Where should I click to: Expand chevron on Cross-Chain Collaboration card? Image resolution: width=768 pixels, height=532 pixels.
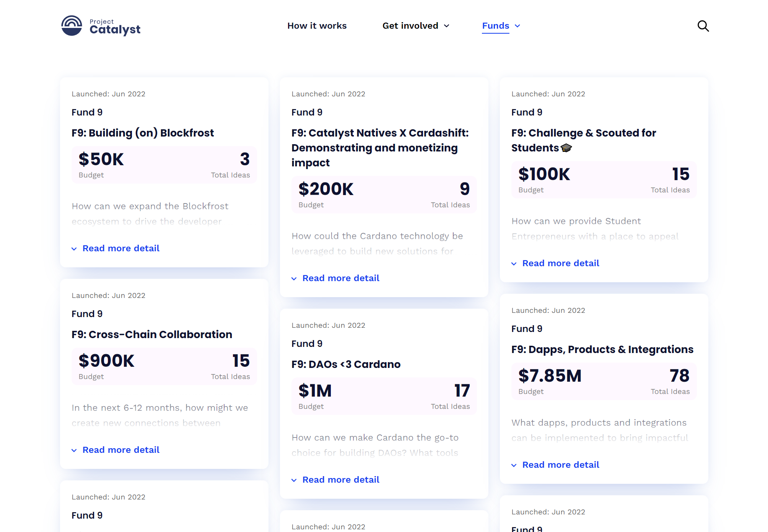[x=74, y=451]
